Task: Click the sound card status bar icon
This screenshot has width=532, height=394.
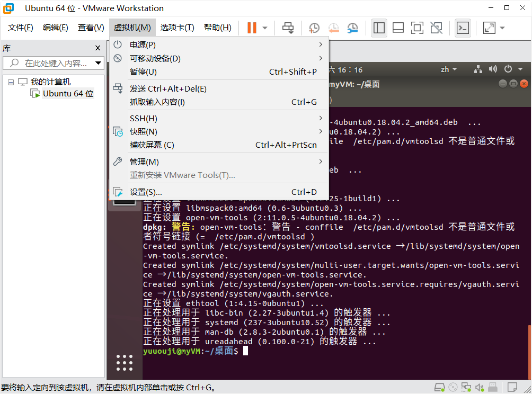Action: coord(480,387)
